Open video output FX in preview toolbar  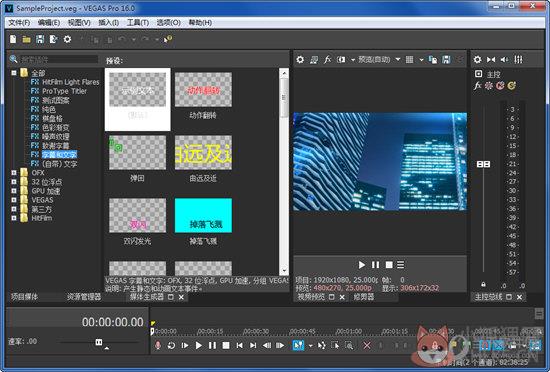327,60
